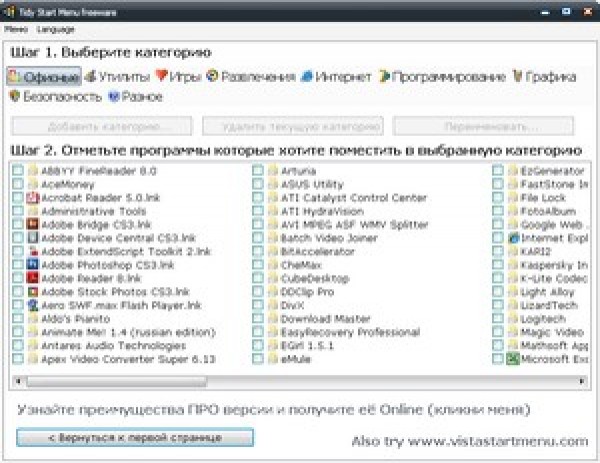Screen dimensions: 600x463
Task: Click Вернуться к первой странице button
Action: [135, 437]
